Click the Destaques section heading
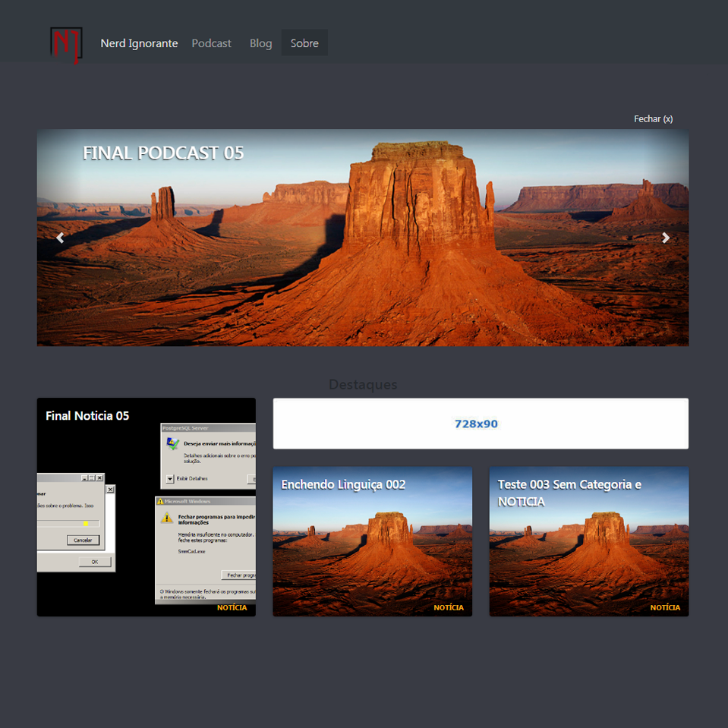This screenshot has width=728, height=728. 363,384
